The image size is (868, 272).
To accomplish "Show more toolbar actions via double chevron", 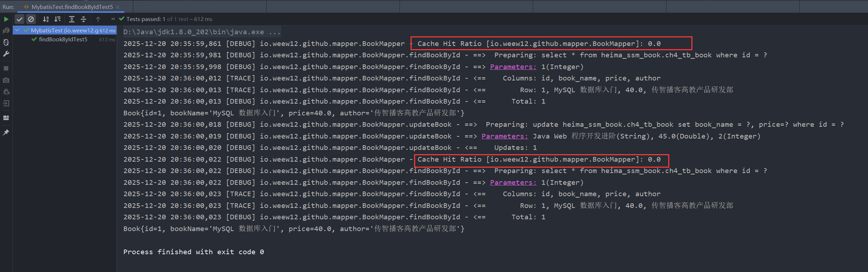I will click(113, 19).
